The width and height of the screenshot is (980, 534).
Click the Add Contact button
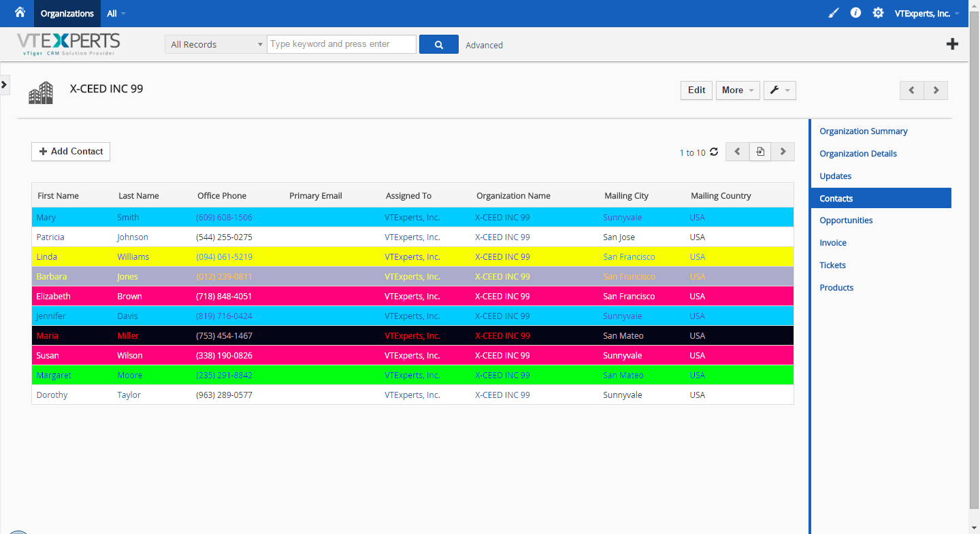pyautogui.click(x=71, y=152)
